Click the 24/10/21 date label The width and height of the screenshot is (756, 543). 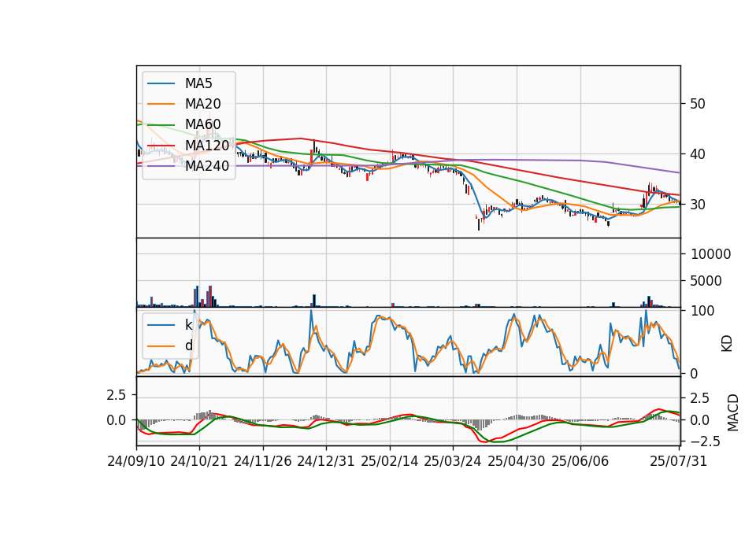pyautogui.click(x=199, y=461)
